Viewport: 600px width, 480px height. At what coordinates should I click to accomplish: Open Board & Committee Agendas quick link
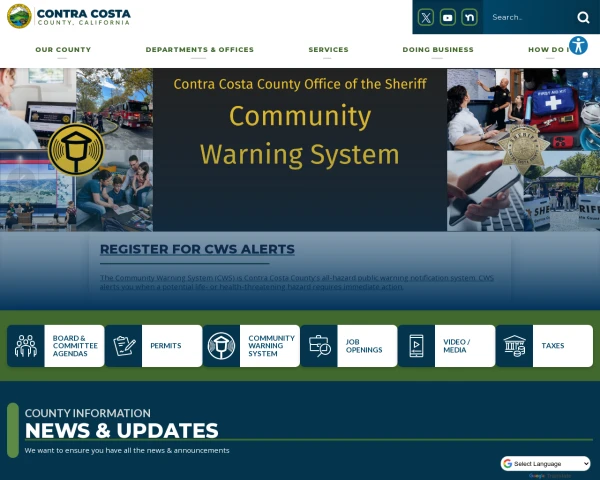click(55, 346)
